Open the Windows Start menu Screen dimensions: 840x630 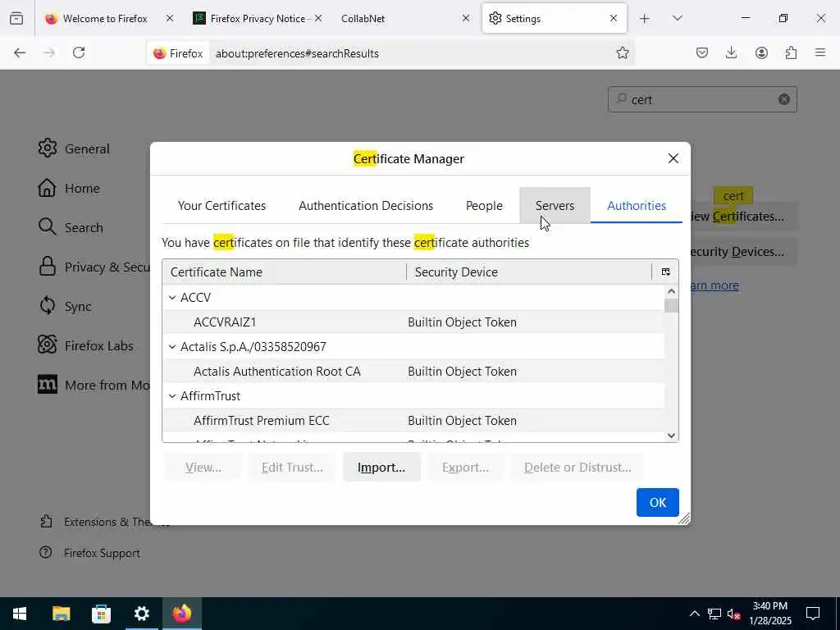[20, 614]
